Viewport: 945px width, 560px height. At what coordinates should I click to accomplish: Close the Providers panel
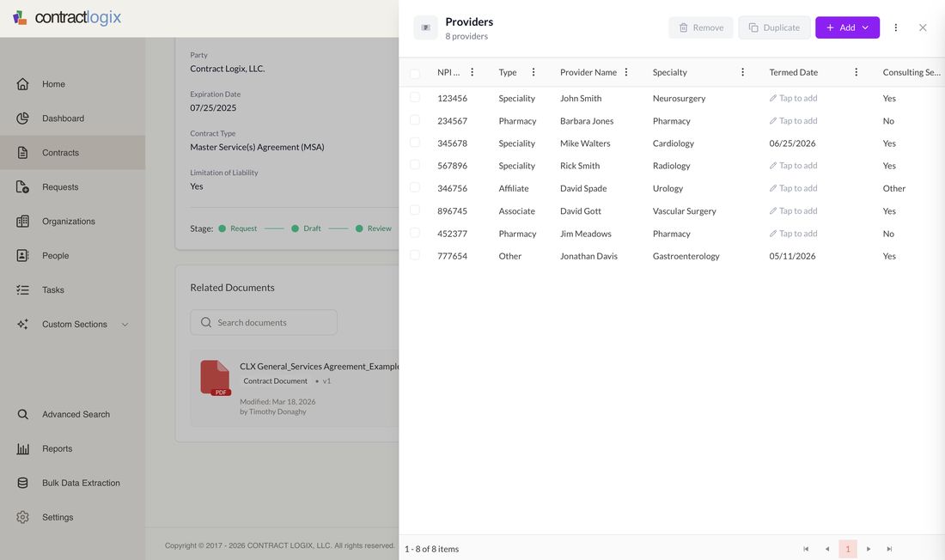pos(923,27)
